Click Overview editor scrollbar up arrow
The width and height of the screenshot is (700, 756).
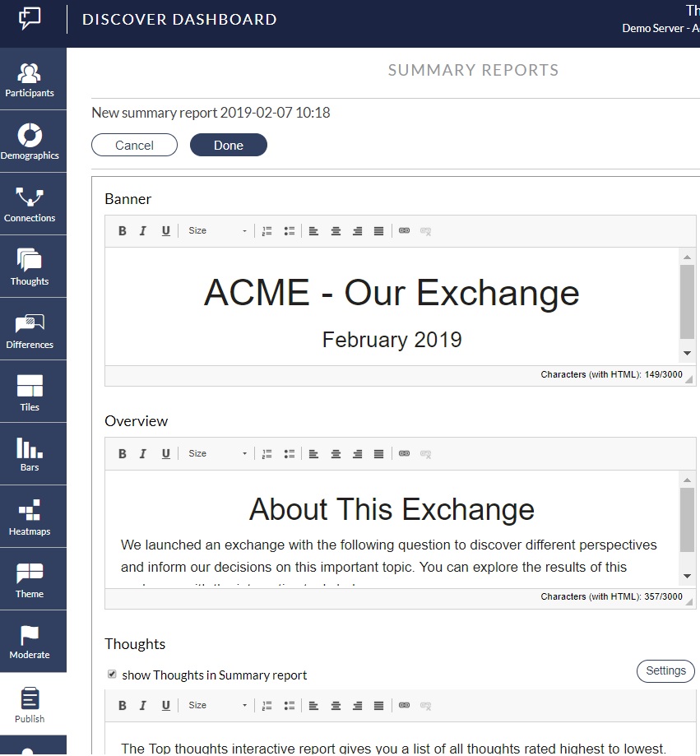tap(688, 480)
